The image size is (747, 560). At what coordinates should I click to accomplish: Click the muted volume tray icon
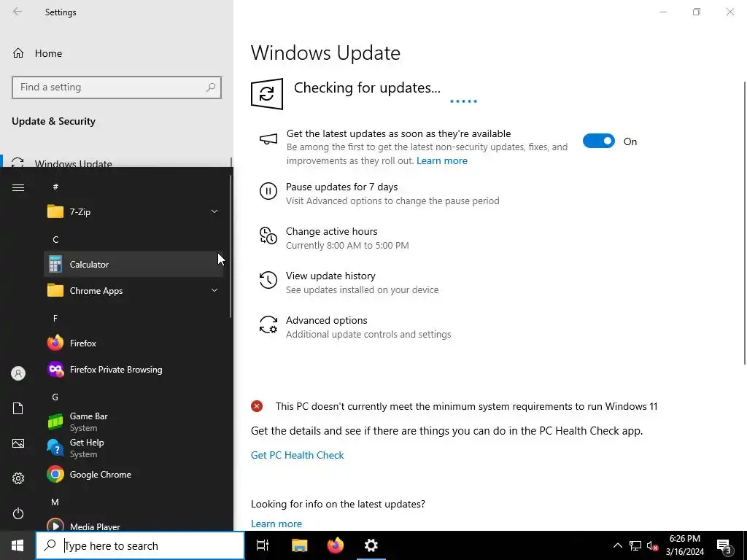pos(653,545)
